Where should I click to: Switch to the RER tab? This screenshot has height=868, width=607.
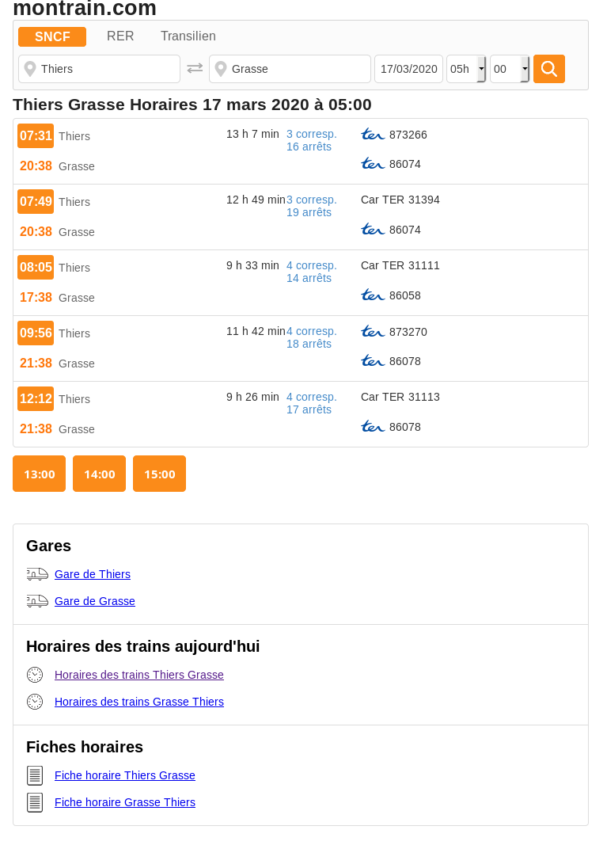click(x=120, y=36)
